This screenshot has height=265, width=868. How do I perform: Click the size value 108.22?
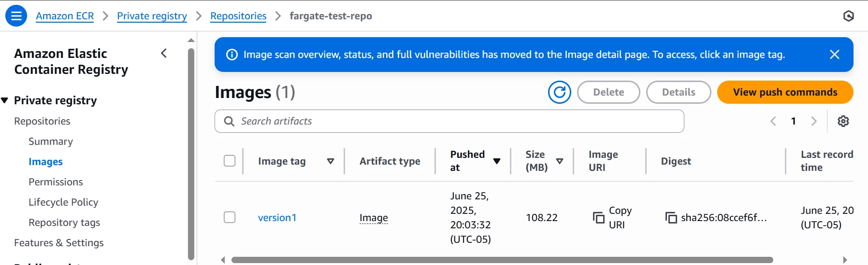click(542, 218)
